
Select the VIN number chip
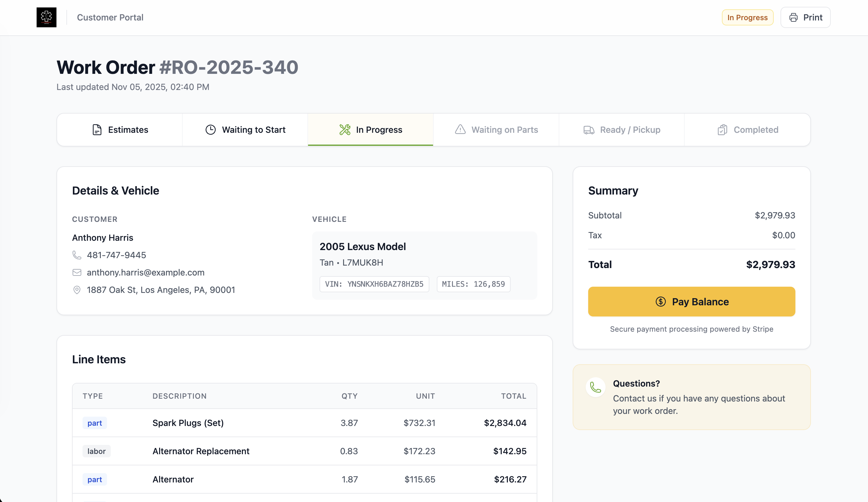pyautogui.click(x=374, y=284)
